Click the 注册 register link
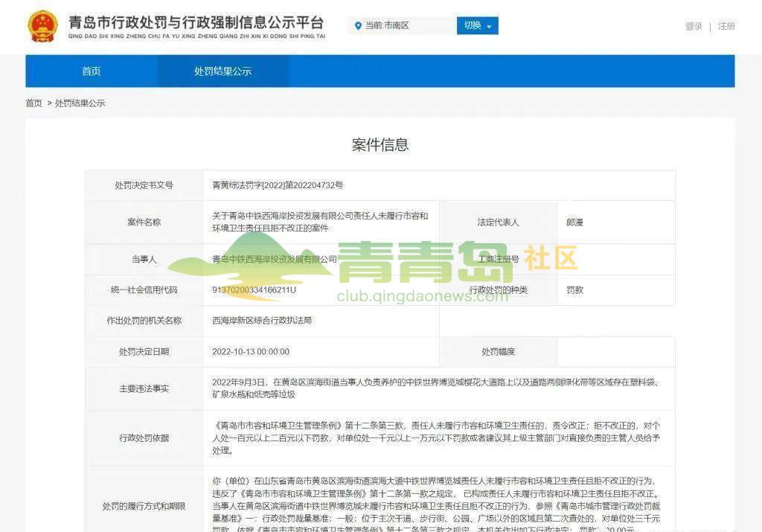This screenshot has height=532, width=762. pos(726,26)
